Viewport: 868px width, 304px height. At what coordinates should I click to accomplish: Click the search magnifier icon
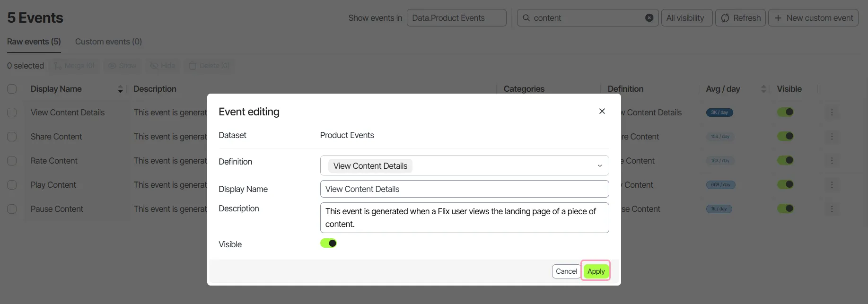point(526,18)
